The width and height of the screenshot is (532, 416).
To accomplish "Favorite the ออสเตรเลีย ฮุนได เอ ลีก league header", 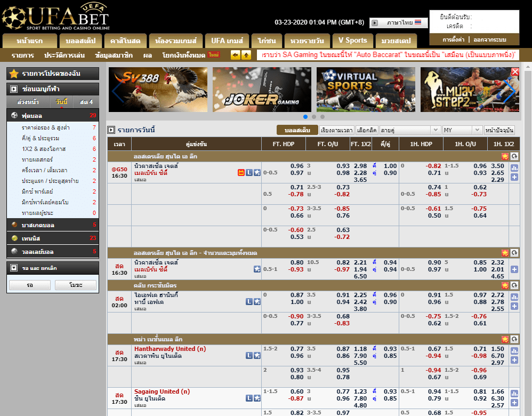I will [505, 156].
